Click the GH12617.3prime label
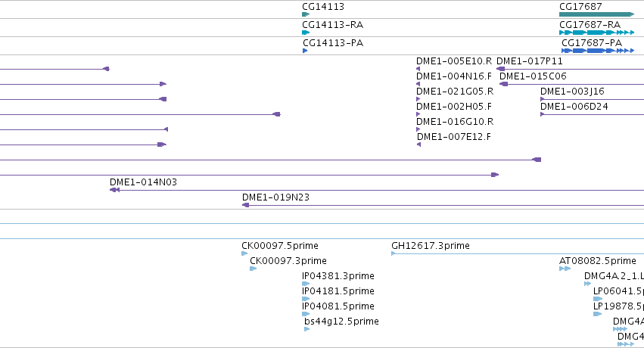Viewport: 644px width, 348px height. pyautogui.click(x=431, y=246)
